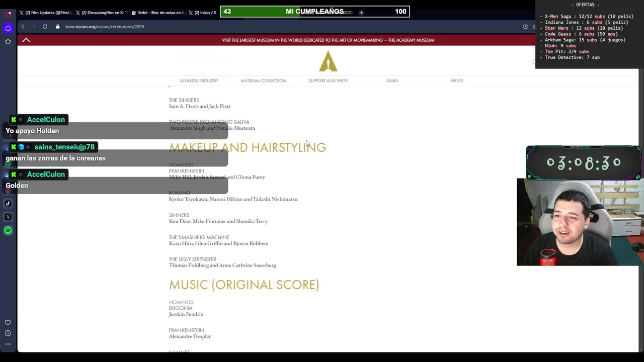Click the 'True Detective: 7 sub' line
Viewport: 644px width, 362px height.
(x=570, y=57)
